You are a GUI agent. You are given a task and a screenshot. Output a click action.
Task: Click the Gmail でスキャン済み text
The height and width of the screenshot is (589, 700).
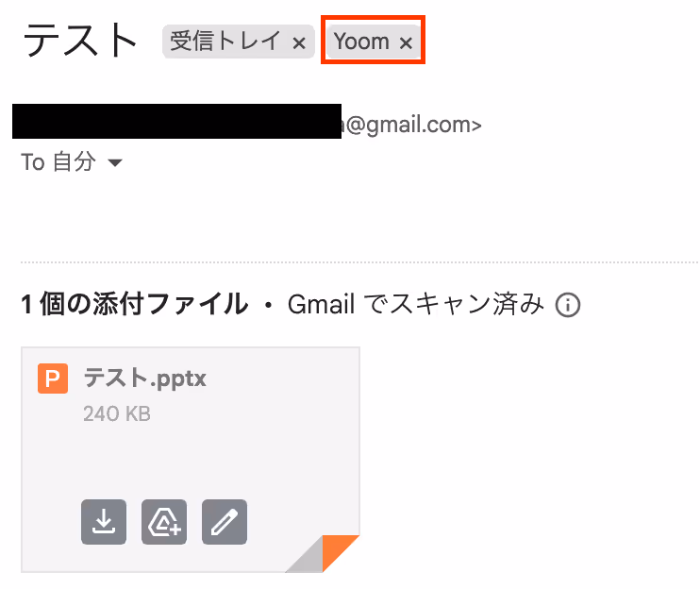pos(416,305)
